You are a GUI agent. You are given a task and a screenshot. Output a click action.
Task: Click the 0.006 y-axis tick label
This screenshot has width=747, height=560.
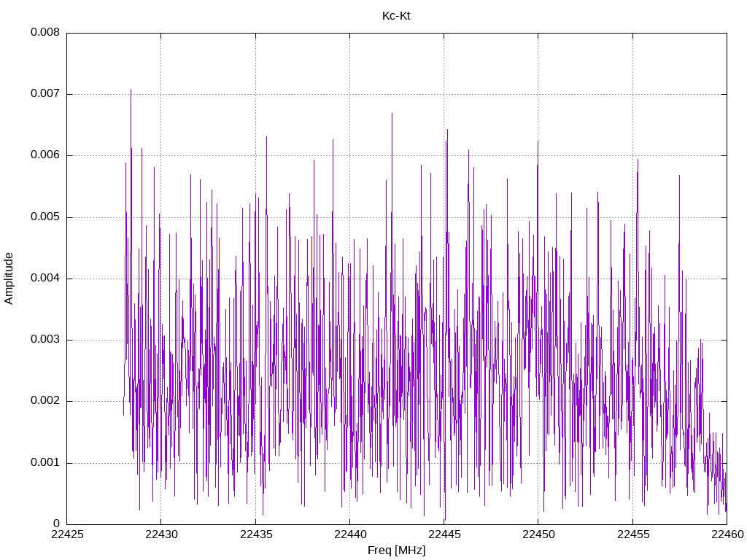tap(45, 155)
